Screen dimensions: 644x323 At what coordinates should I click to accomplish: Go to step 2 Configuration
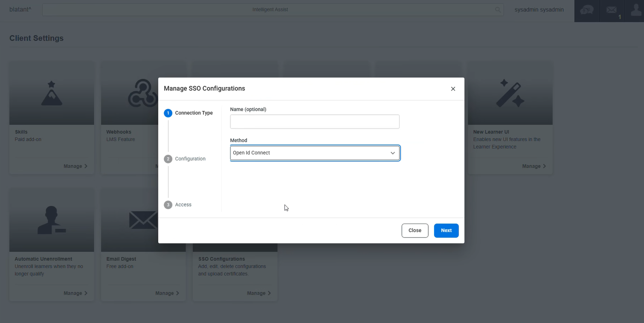pyautogui.click(x=185, y=159)
